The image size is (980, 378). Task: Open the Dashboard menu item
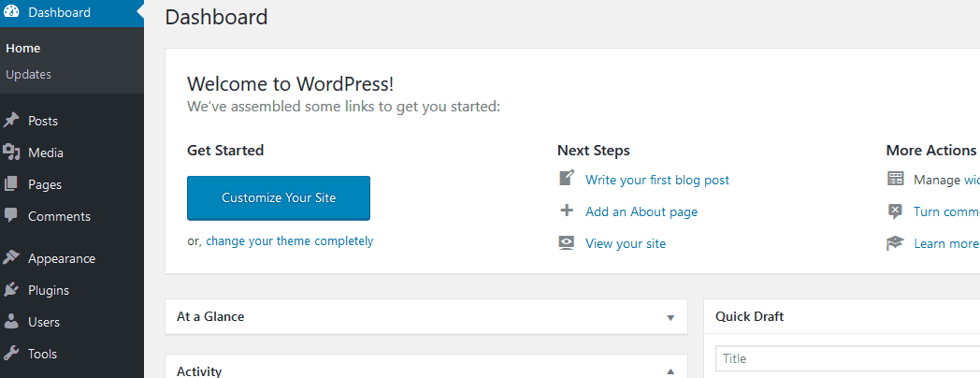tap(72, 12)
